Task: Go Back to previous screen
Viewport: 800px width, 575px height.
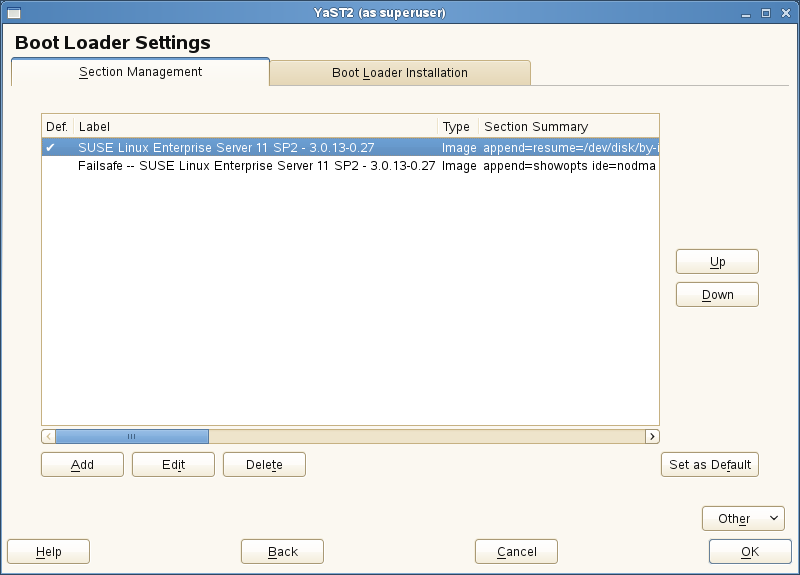Action: [x=282, y=552]
